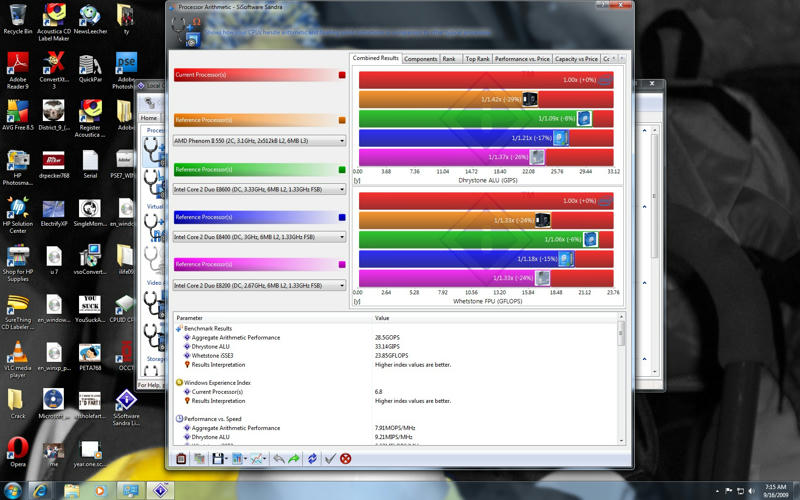Click the red Dhrystone ALU 1.00x bar
This screenshot has height=500, width=800.
(x=486, y=80)
